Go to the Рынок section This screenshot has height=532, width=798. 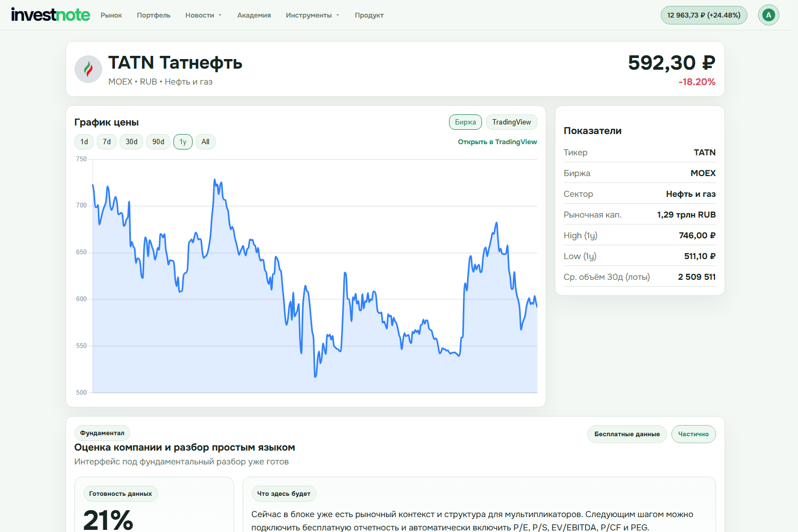tap(111, 15)
